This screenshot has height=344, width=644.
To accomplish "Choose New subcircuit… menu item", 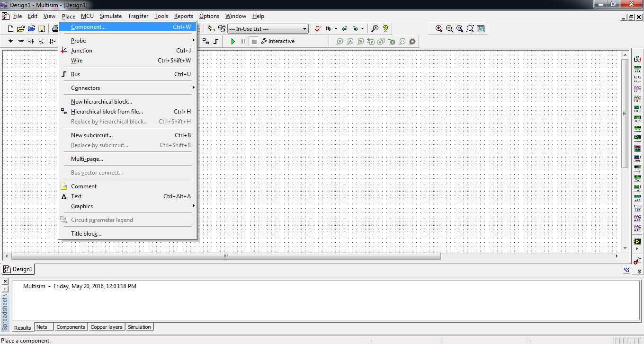I will click(128, 135).
